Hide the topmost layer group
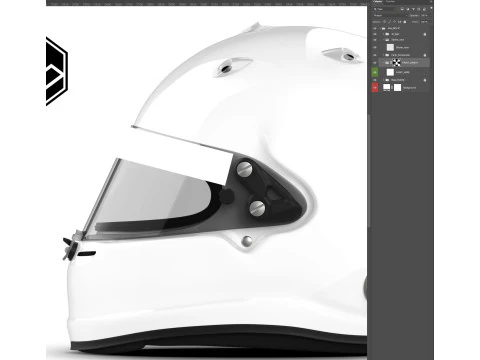Viewport: 480px width, 360px height. pyautogui.click(x=375, y=28)
